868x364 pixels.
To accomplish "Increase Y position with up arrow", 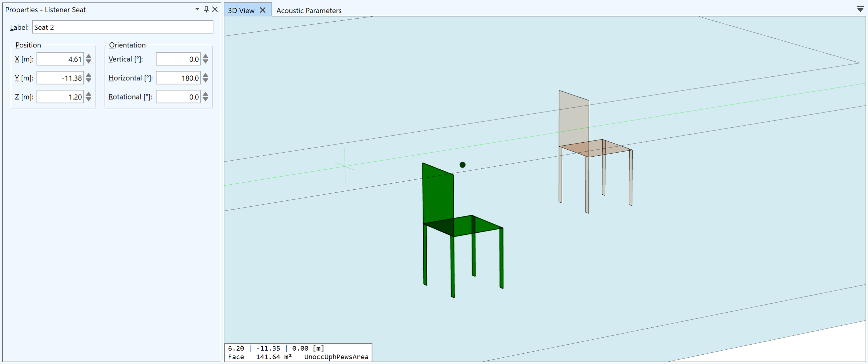I will [x=88, y=75].
